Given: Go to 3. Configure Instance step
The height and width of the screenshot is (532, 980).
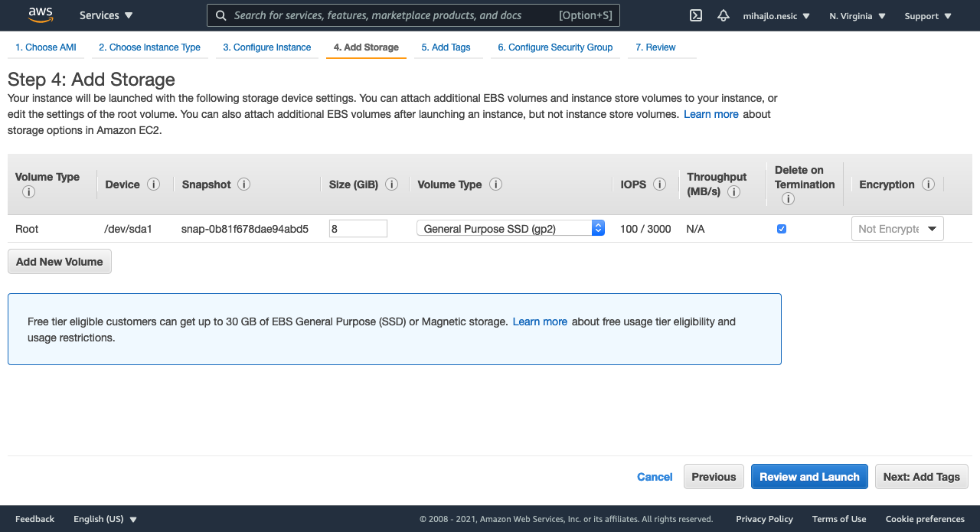Looking at the screenshot, I should (x=267, y=47).
